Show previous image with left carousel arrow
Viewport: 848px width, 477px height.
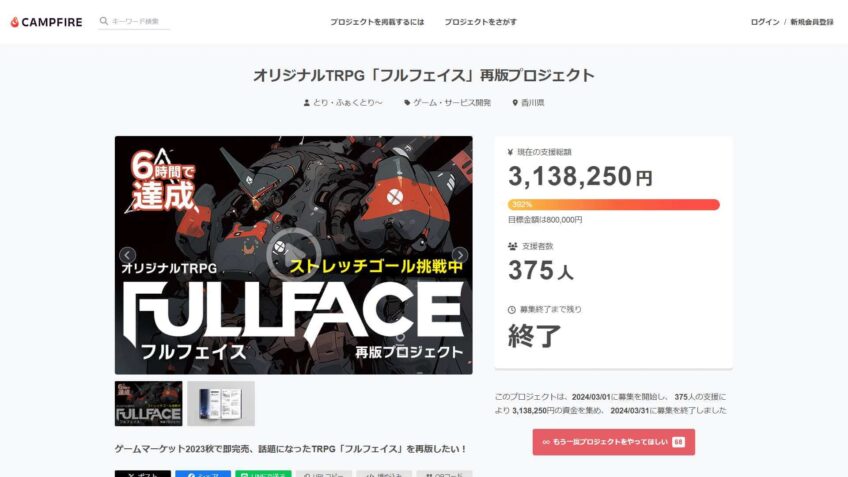[x=128, y=255]
